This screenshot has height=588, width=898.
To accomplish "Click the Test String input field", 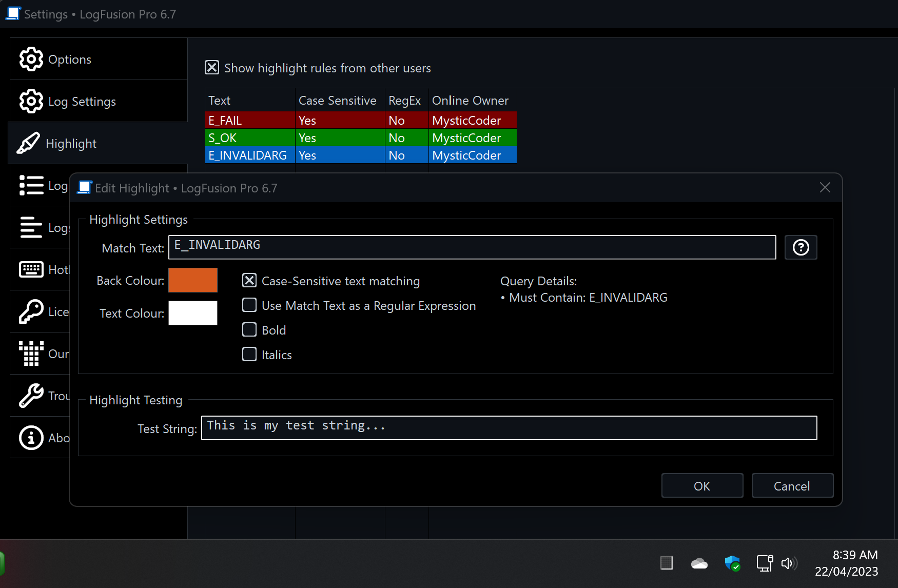I will click(x=509, y=428).
